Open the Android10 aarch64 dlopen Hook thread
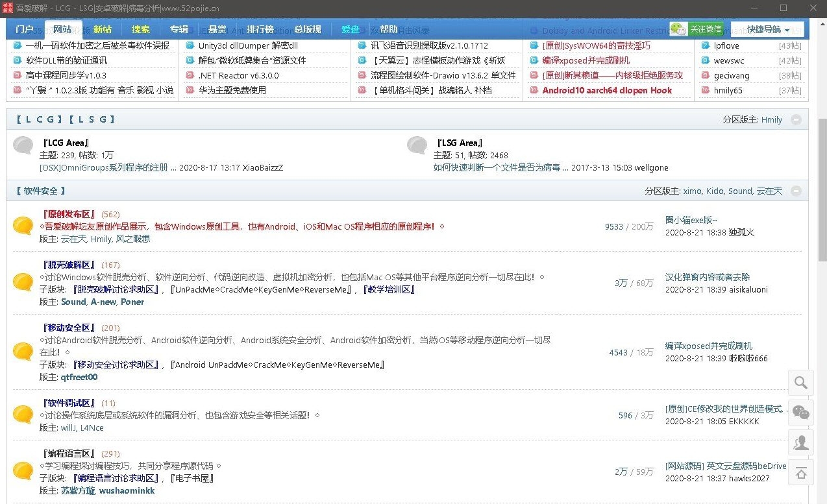 (607, 90)
